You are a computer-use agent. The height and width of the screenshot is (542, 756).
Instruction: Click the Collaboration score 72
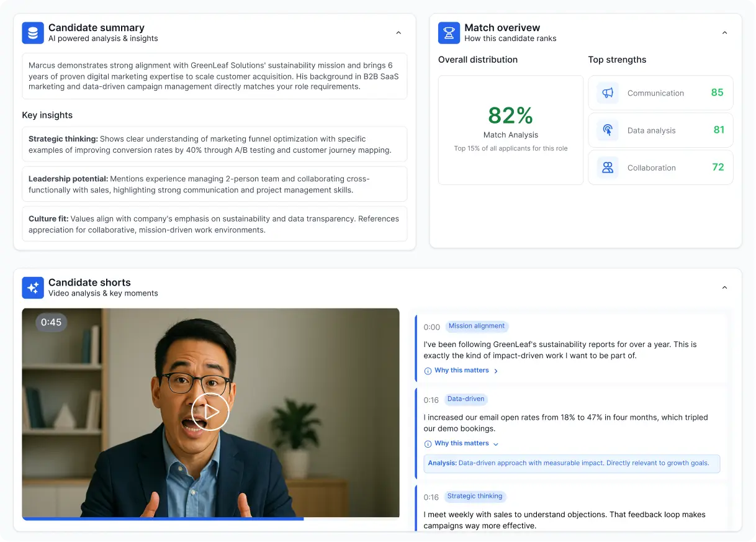pyautogui.click(x=718, y=167)
